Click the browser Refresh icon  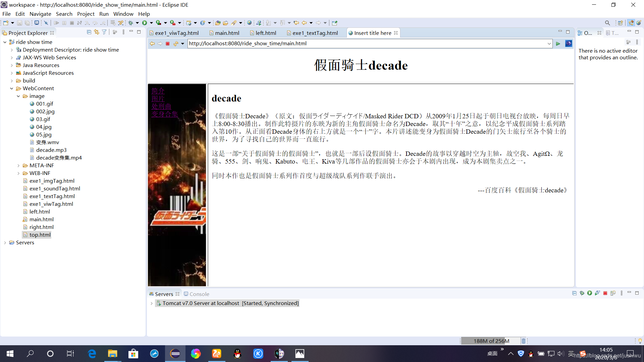(176, 44)
